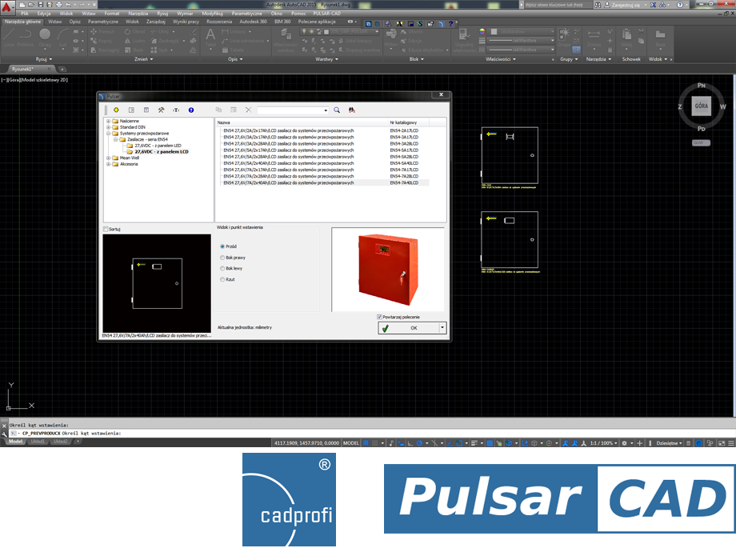Click the list window icon before the hammer
The height and width of the screenshot is (560, 736).
[146, 110]
